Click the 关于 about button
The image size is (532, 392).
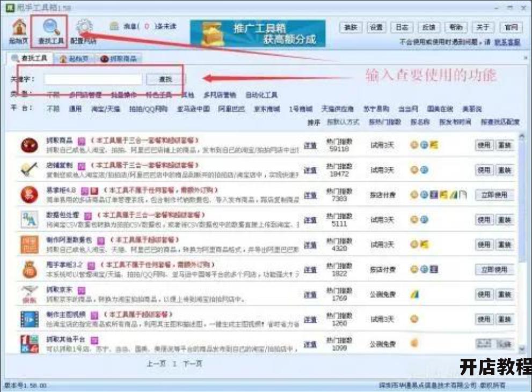tap(483, 27)
